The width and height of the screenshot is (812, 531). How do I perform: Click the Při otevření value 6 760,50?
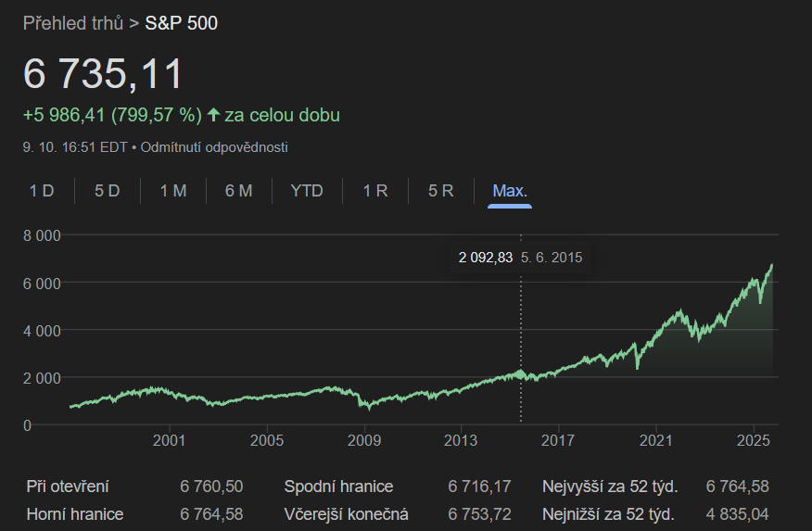211,487
